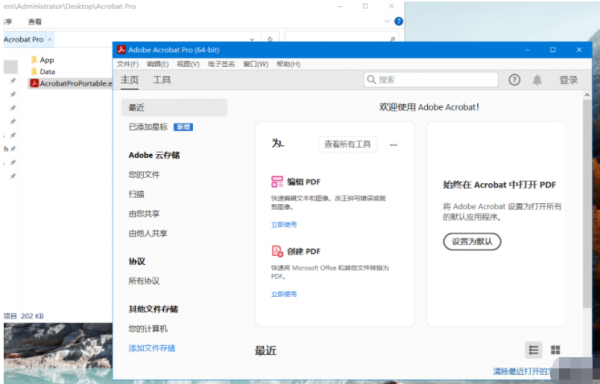
Task: Click the Acrobat search input field
Action: point(431,80)
